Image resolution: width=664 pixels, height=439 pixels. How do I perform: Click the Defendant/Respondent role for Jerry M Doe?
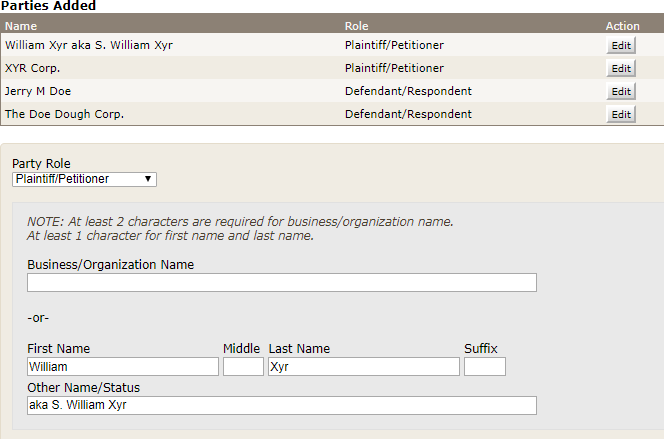click(x=408, y=92)
